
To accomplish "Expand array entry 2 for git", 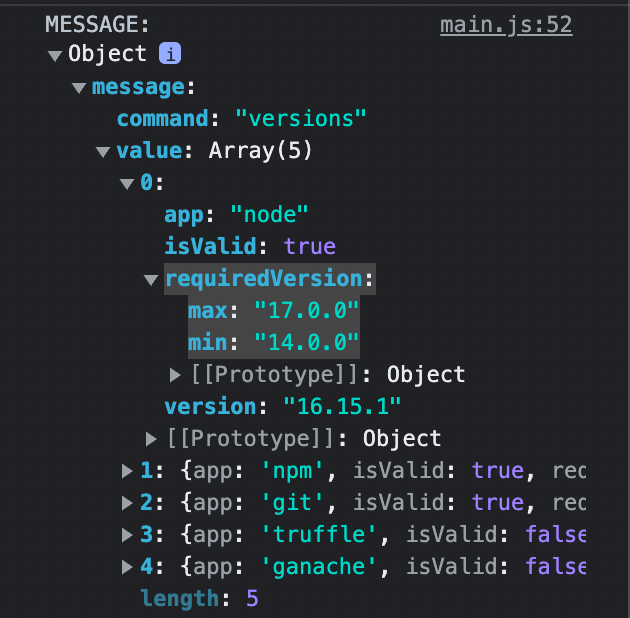I will pyautogui.click(x=127, y=503).
